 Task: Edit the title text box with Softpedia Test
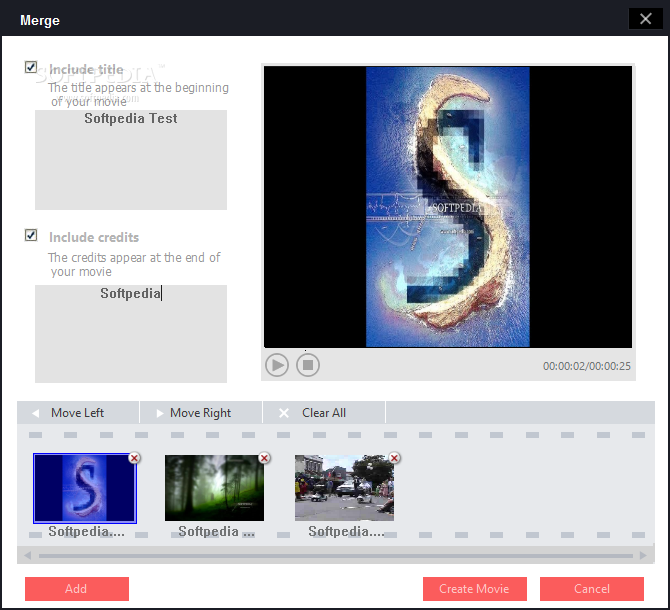131,160
